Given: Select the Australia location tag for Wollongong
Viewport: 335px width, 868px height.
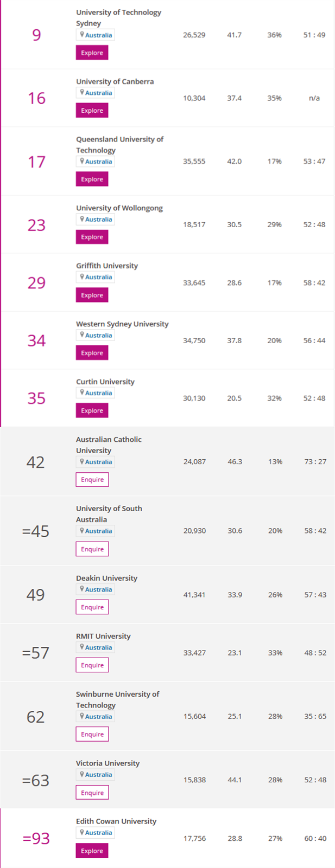Looking at the screenshot, I should tap(96, 220).
